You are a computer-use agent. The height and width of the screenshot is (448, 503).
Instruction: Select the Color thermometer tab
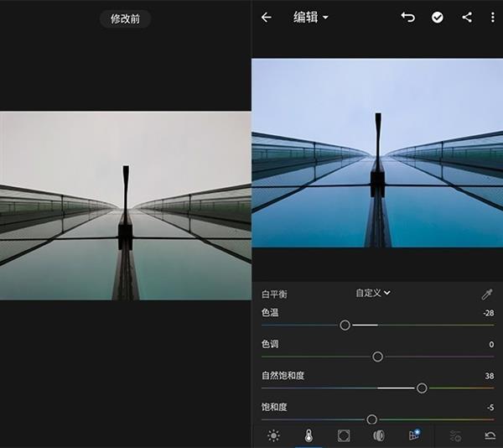[309, 435]
